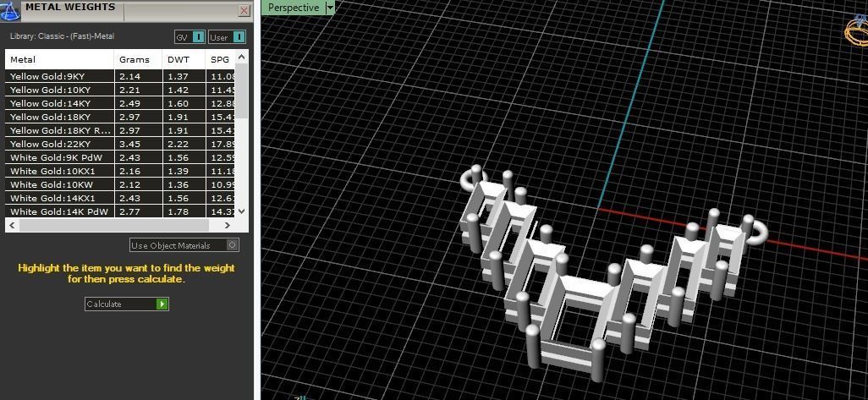The image size is (868, 400).
Task: Click the horizontal scrollbar thumb under table
Action: point(113,225)
